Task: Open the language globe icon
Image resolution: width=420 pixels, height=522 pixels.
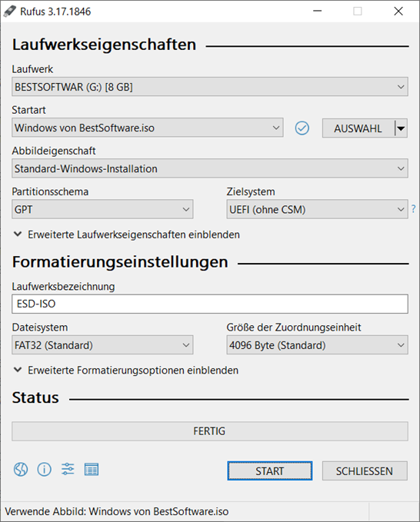Action: pyautogui.click(x=21, y=470)
